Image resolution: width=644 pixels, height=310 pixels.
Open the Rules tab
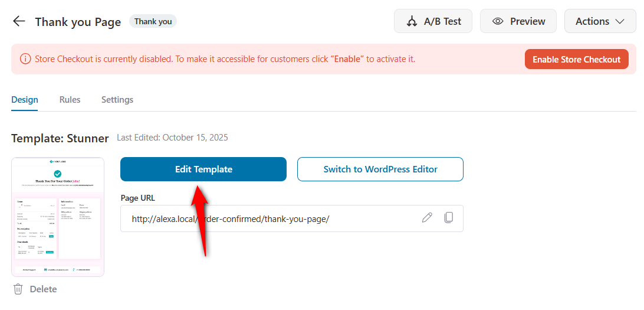pyautogui.click(x=70, y=100)
